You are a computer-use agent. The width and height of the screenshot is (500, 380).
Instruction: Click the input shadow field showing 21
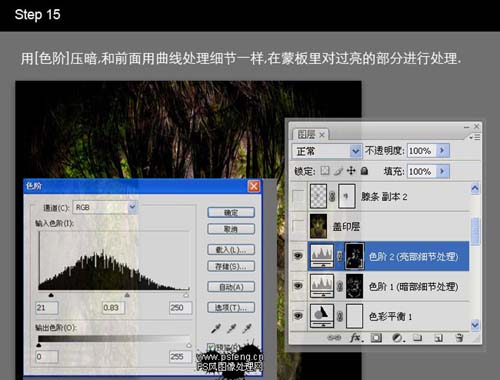[x=47, y=308]
